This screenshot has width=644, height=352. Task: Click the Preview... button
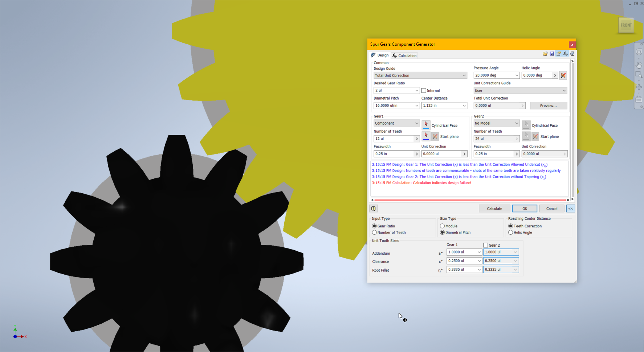coord(548,106)
